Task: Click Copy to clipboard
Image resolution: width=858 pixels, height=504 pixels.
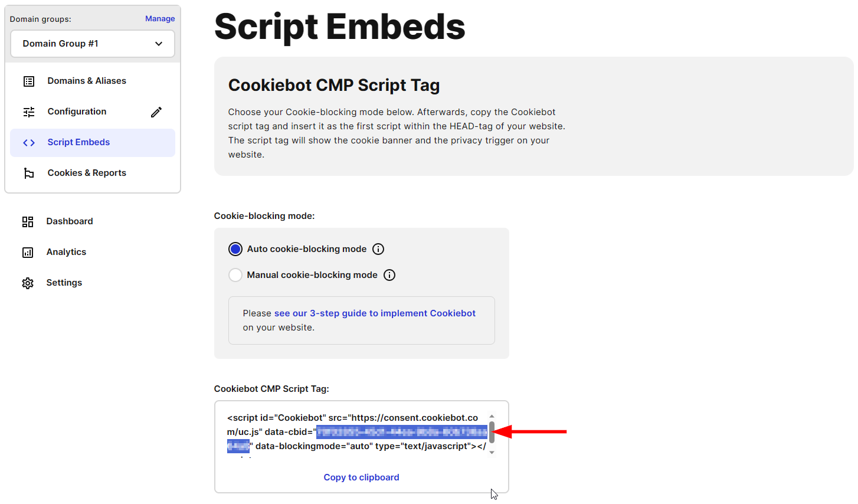Action: point(361,477)
